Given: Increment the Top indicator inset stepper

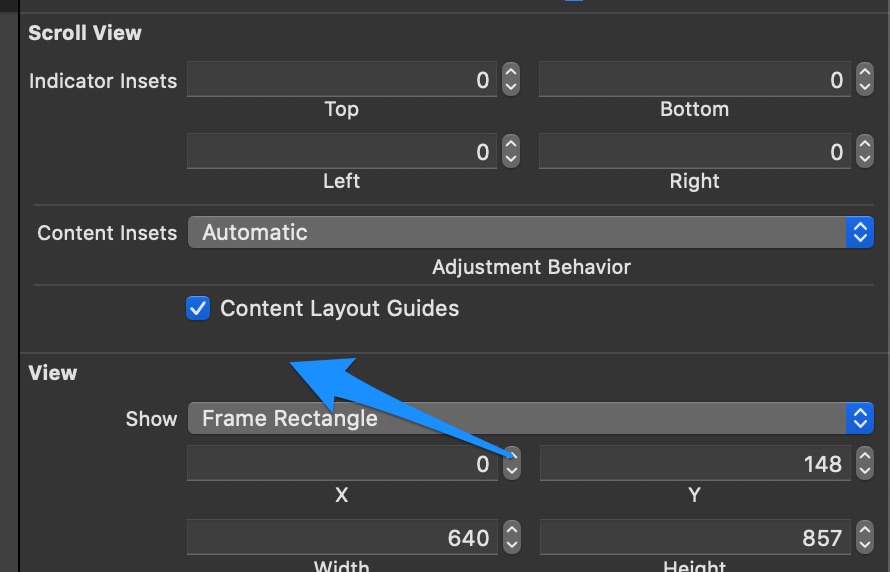Looking at the screenshot, I should click(x=511, y=72).
